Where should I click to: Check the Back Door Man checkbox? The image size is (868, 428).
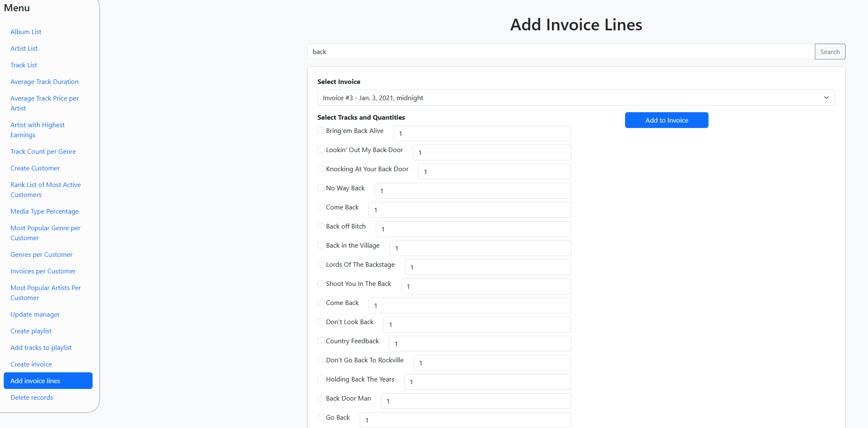click(x=321, y=398)
